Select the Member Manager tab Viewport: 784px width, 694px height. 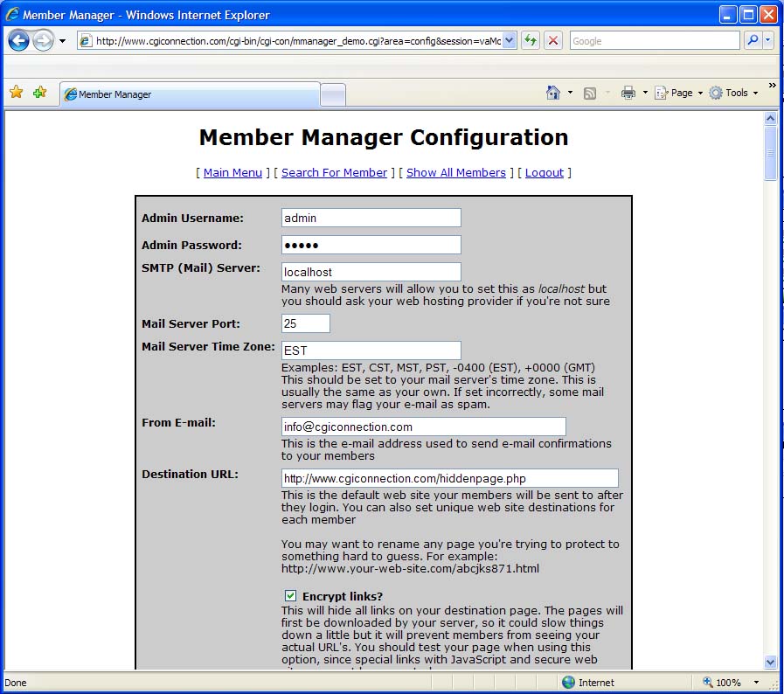[x=190, y=94]
